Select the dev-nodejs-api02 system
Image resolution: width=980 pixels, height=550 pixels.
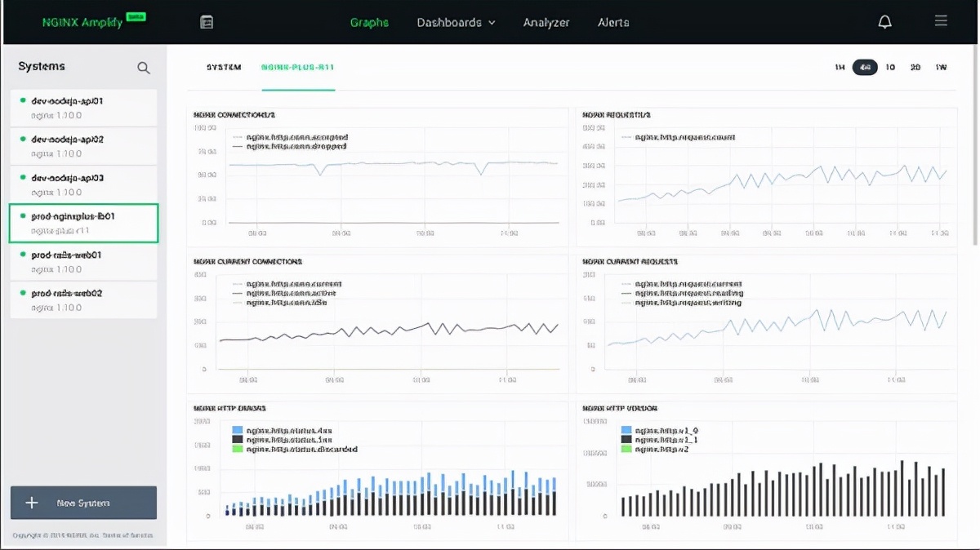83,146
